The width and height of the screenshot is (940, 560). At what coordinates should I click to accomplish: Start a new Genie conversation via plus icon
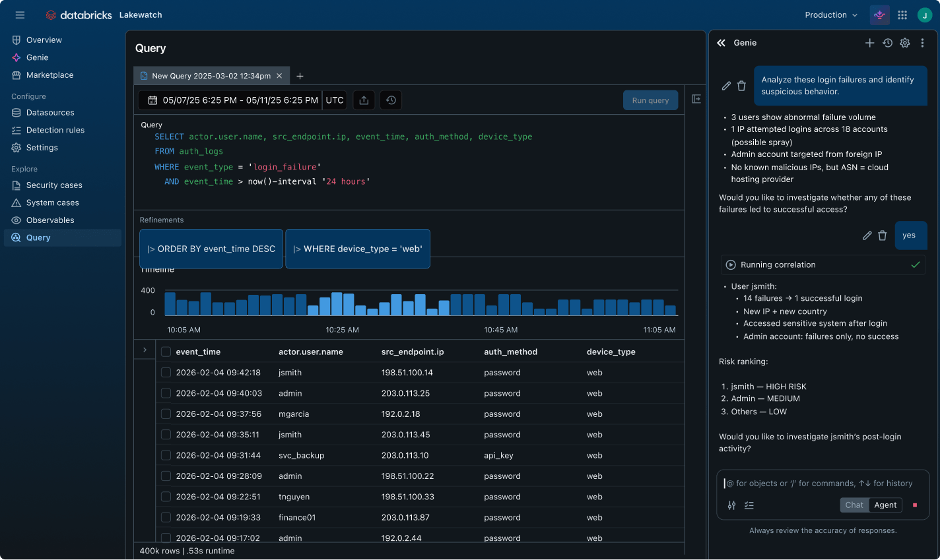click(870, 42)
